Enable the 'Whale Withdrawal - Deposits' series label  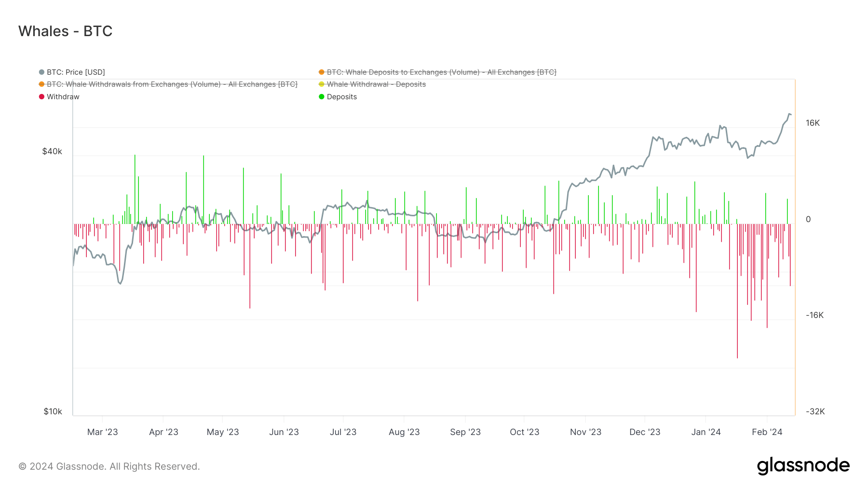[376, 84]
